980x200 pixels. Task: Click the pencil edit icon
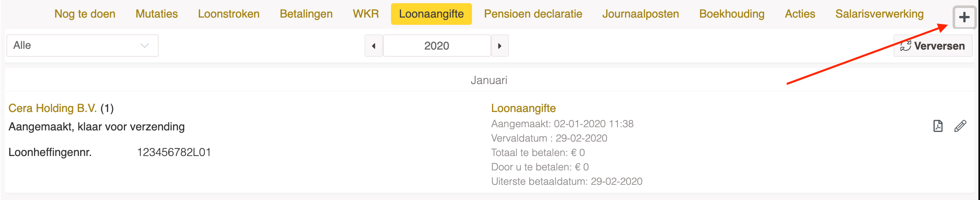coord(960,126)
